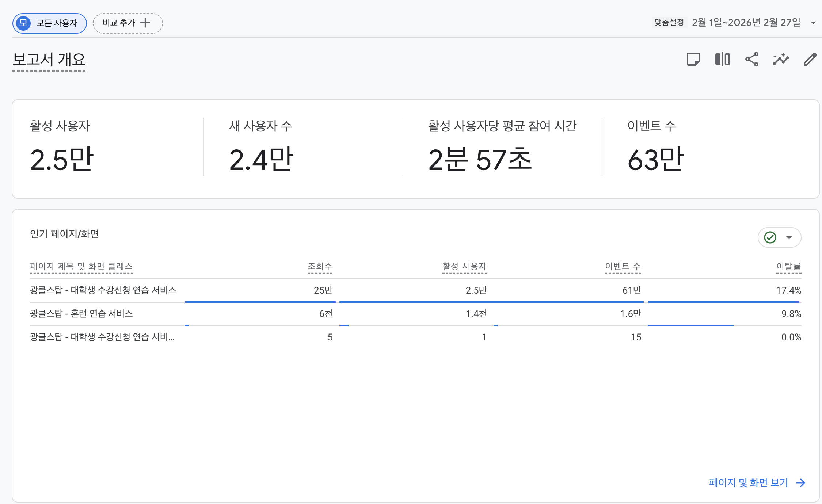The image size is (822, 504).
Task: Select the 활성 사용자 2.5만 metric card
Action: pyautogui.click(x=108, y=147)
